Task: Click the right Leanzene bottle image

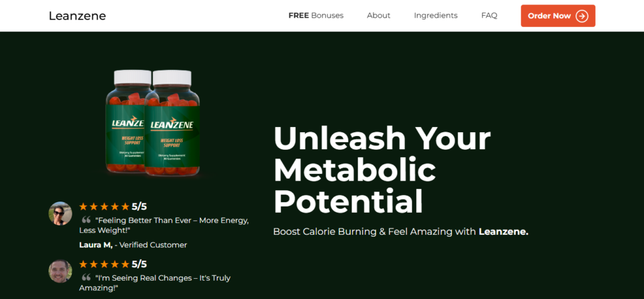Action: point(172,123)
